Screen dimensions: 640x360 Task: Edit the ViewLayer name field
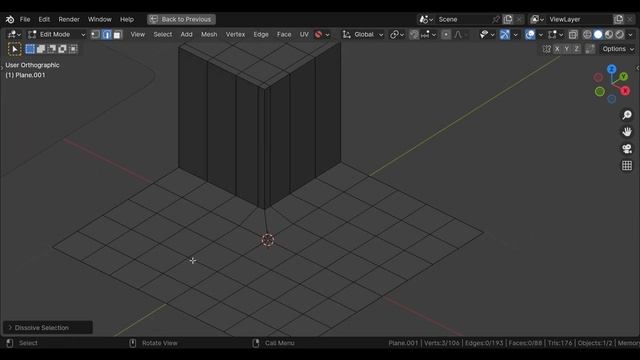point(579,19)
